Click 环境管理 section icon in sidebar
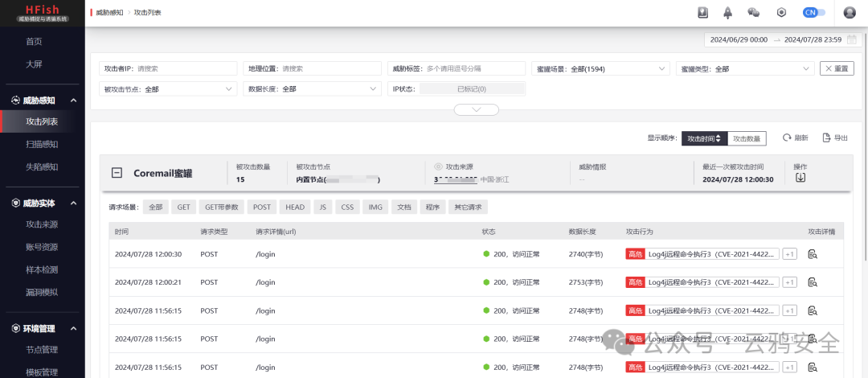 15,329
